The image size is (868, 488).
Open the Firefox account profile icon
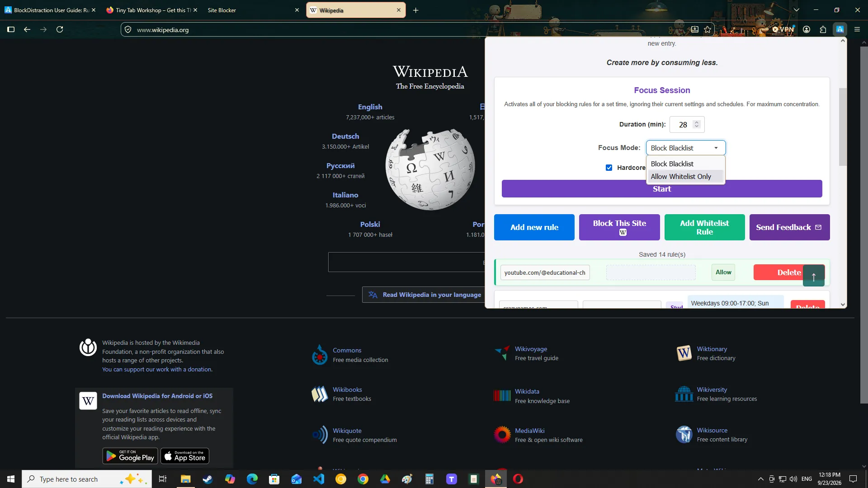(x=806, y=29)
